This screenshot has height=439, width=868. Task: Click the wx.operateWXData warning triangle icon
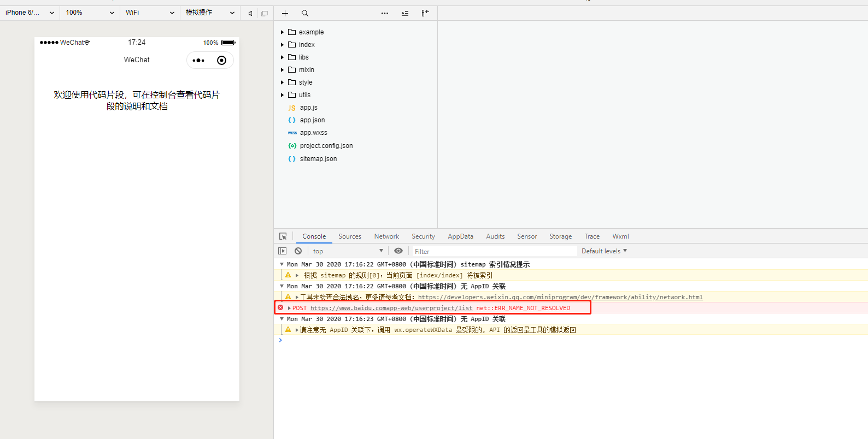[288, 329]
